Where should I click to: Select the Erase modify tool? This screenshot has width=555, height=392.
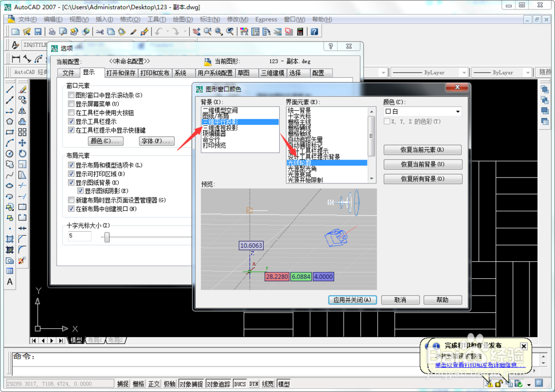(x=22, y=90)
